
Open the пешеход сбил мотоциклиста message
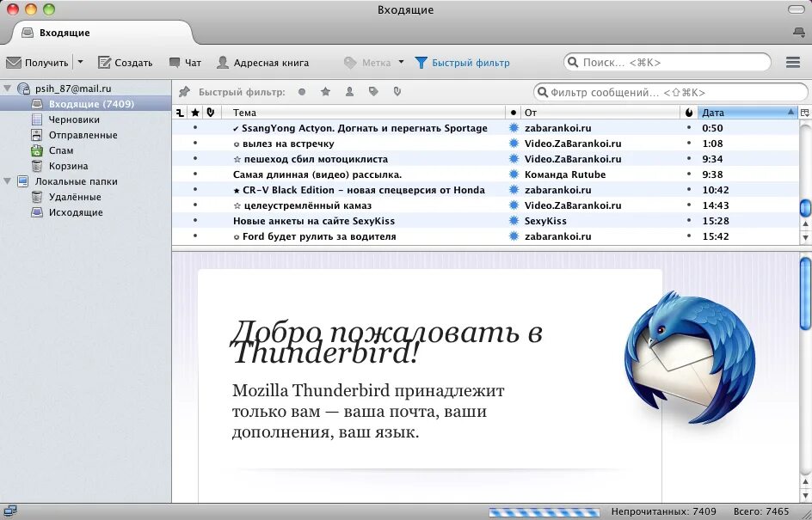[x=485, y=159]
